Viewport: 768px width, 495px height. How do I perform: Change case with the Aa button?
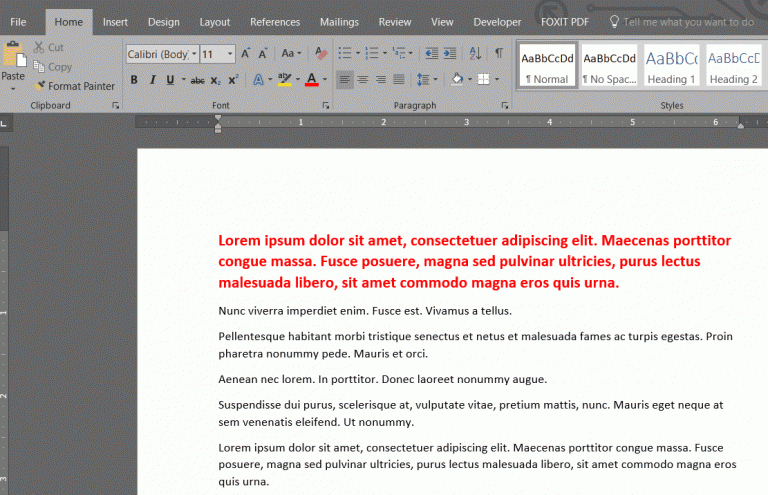pyautogui.click(x=288, y=53)
